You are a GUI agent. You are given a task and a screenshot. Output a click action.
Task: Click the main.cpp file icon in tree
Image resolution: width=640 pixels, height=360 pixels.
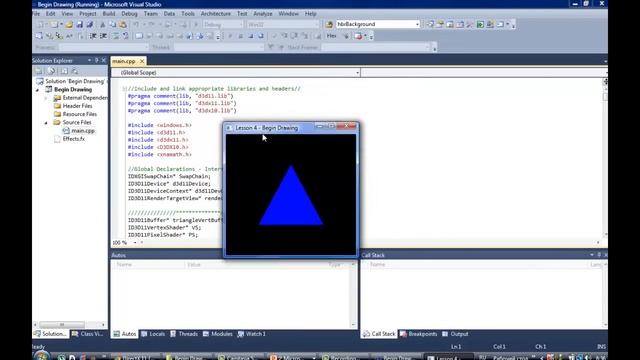click(x=66, y=131)
